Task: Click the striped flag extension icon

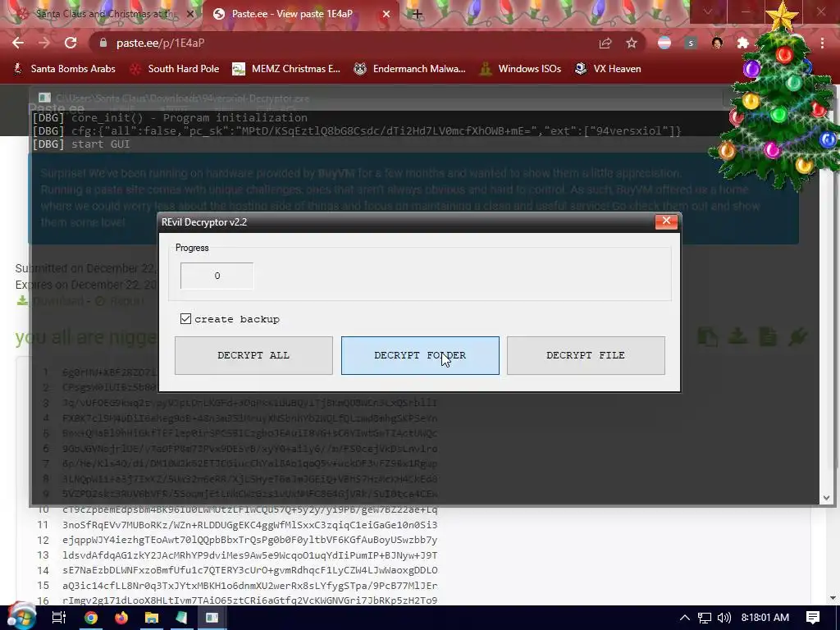Action: pos(664,43)
